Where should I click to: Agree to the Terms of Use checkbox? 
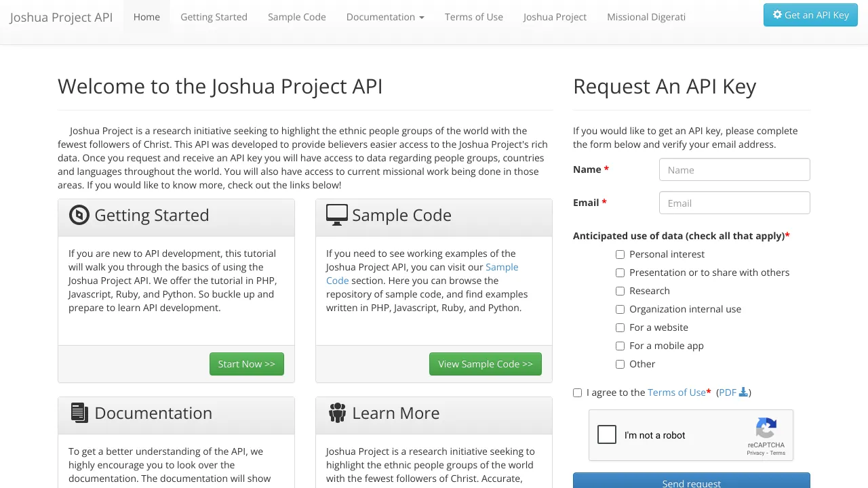click(577, 392)
